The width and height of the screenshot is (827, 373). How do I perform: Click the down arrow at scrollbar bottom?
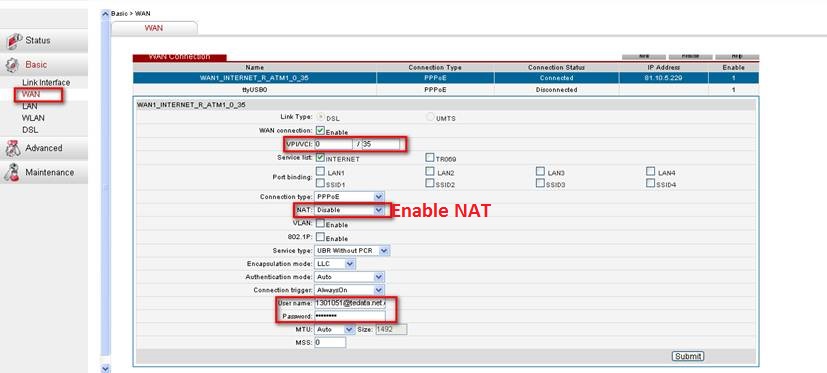click(x=105, y=368)
